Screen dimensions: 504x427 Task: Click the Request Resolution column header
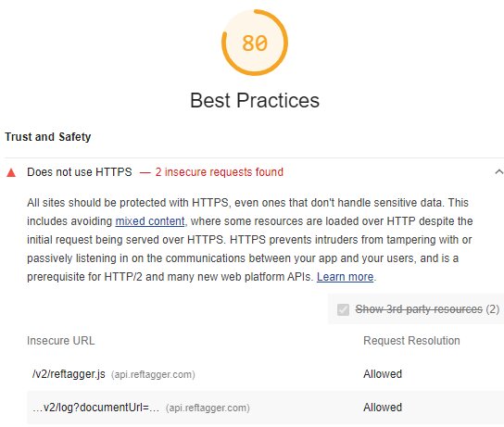point(411,341)
